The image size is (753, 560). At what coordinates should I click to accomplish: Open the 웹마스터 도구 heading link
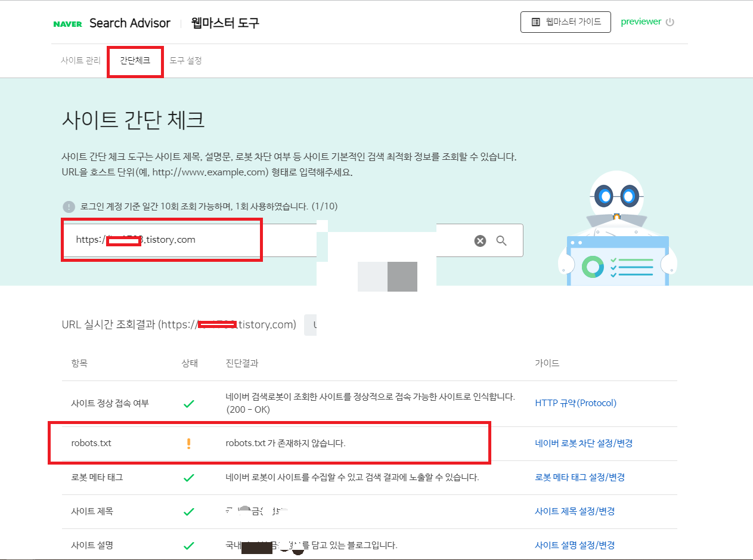click(x=225, y=23)
